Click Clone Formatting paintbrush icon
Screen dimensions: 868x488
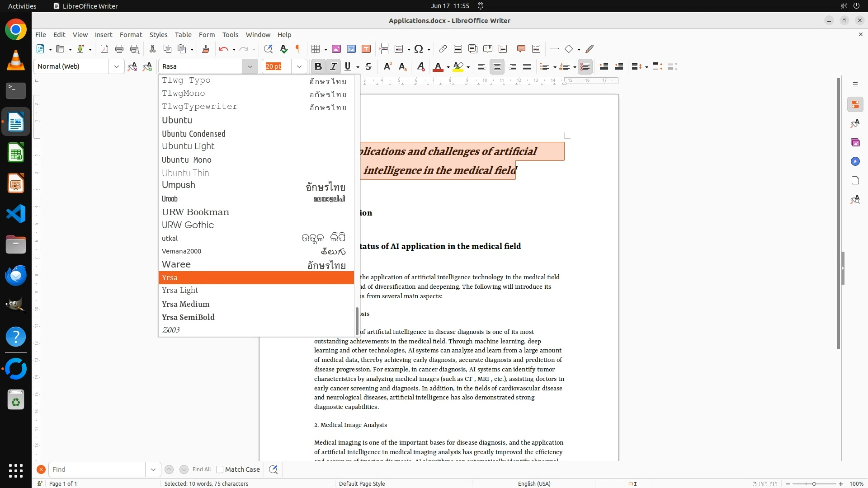click(x=206, y=49)
